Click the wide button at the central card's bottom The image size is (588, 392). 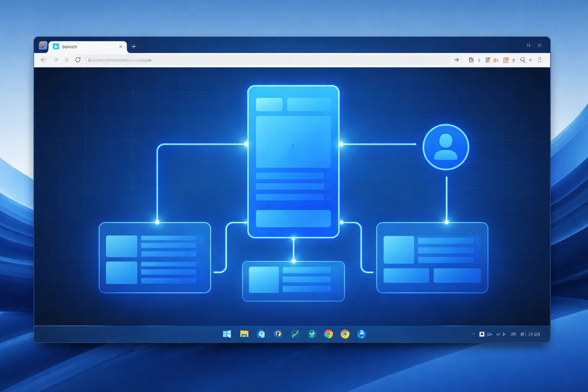point(293,218)
